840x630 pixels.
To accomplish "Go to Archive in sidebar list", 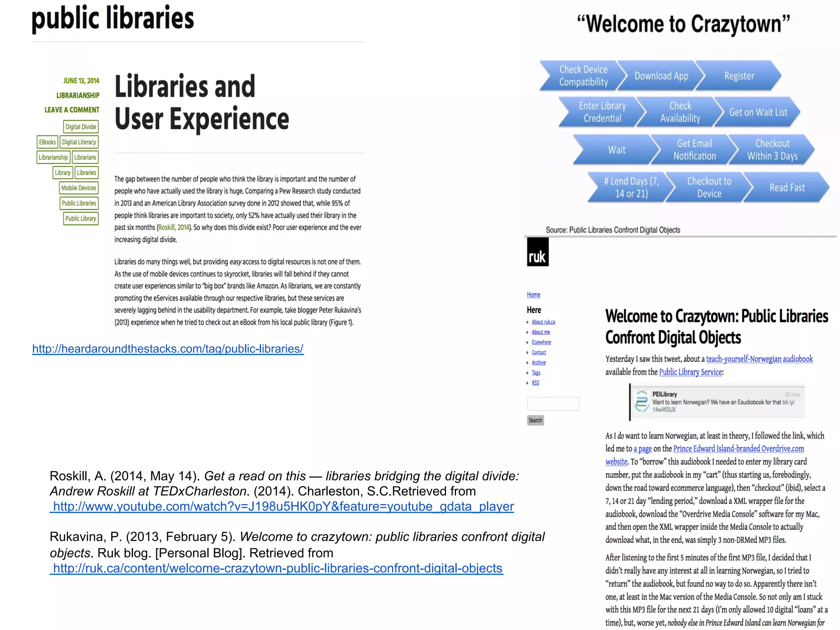I will [x=539, y=363].
